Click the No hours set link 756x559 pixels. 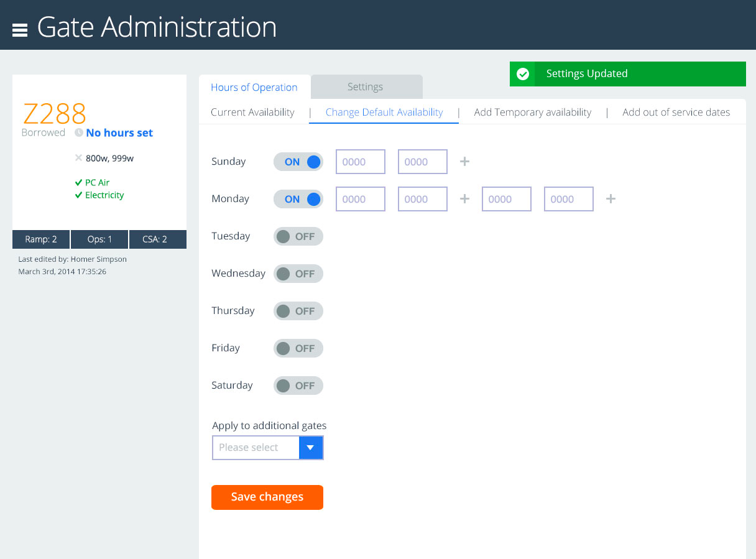click(119, 132)
